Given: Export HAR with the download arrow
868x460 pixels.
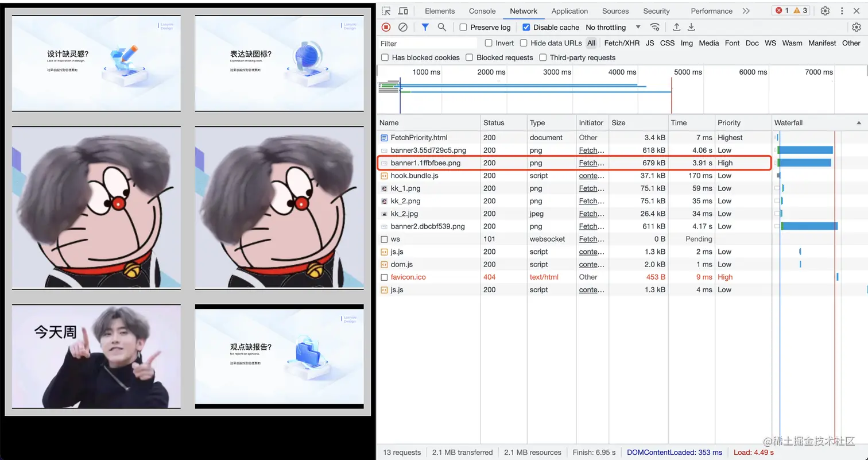Looking at the screenshot, I should point(692,27).
